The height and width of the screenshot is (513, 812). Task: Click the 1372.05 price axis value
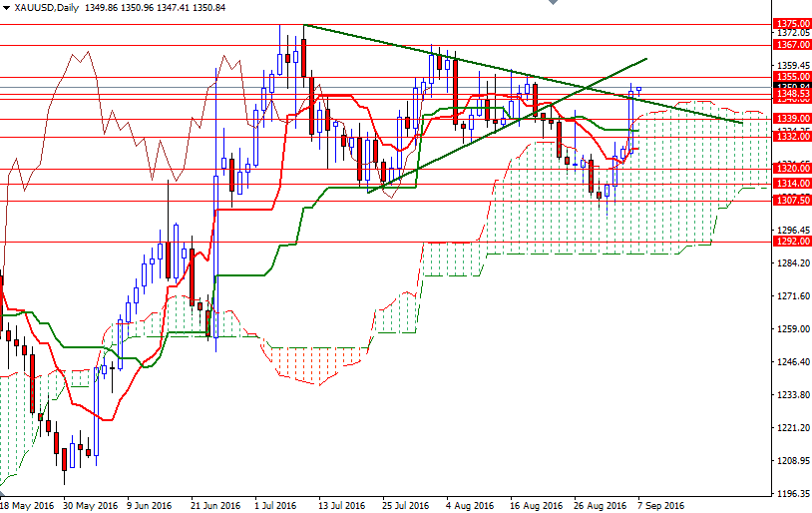click(x=793, y=33)
